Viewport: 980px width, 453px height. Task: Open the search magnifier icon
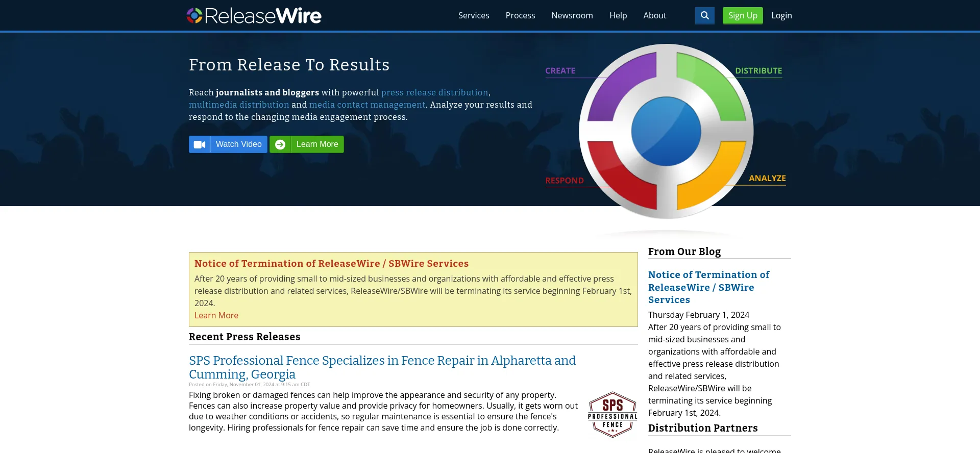704,15
